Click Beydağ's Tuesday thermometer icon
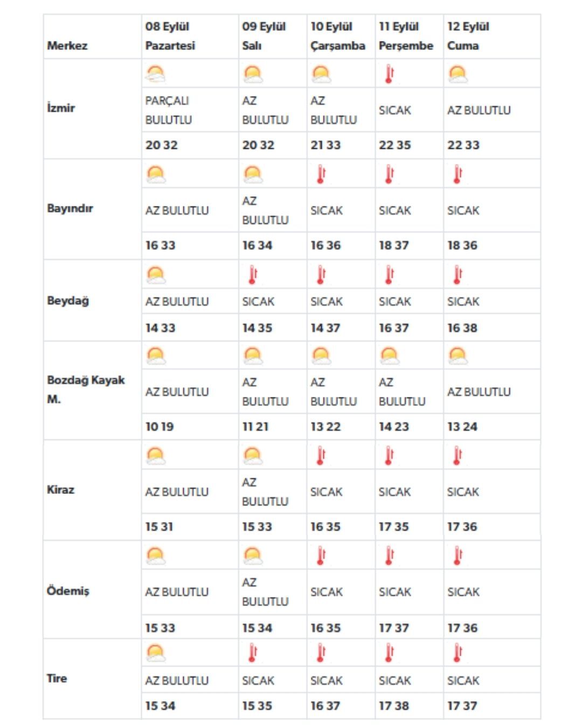The height and width of the screenshot is (728, 582). click(x=252, y=275)
